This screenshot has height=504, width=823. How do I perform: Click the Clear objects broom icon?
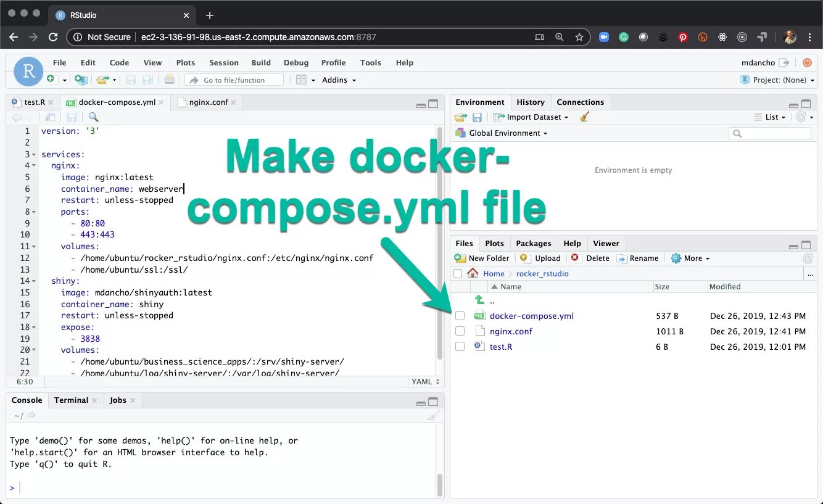coord(584,117)
